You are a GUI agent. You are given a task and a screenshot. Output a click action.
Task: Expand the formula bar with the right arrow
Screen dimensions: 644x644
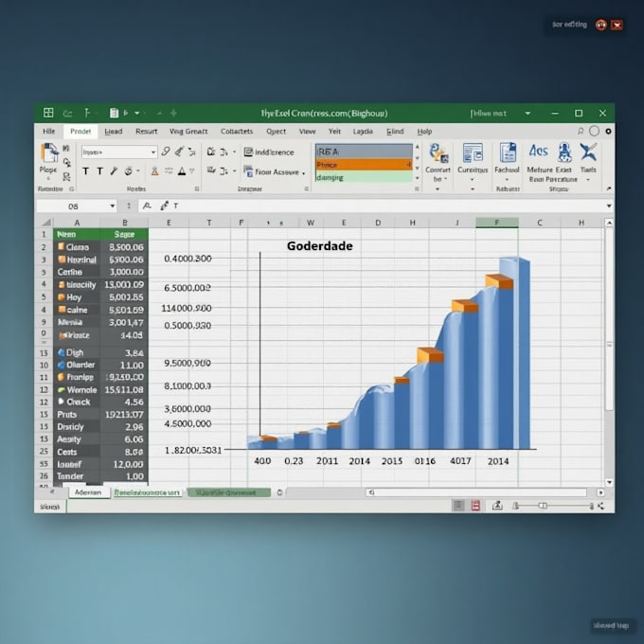tap(609, 206)
